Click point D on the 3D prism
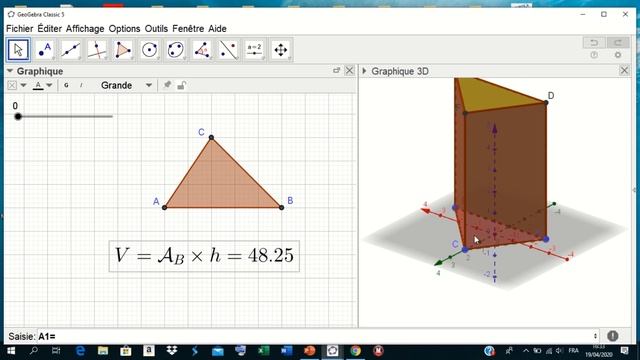 [546, 102]
